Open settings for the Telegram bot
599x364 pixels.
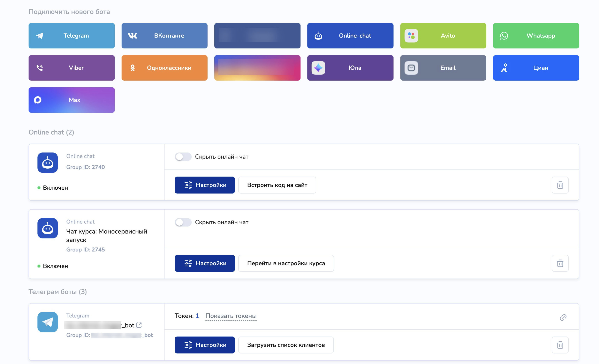pyautogui.click(x=204, y=345)
